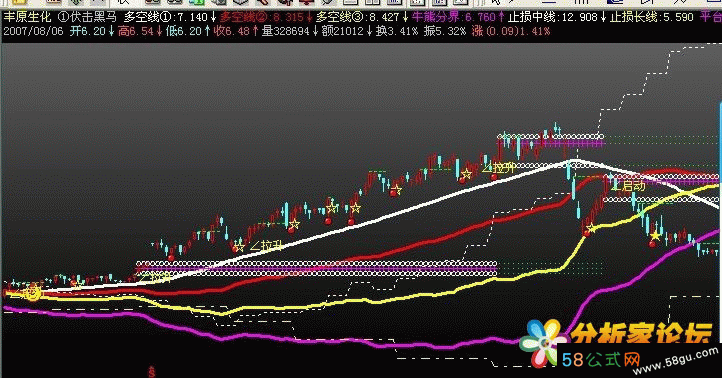722x378 pixels.
Task: Click the turnover amount 额21012
Action: pyautogui.click(x=348, y=31)
